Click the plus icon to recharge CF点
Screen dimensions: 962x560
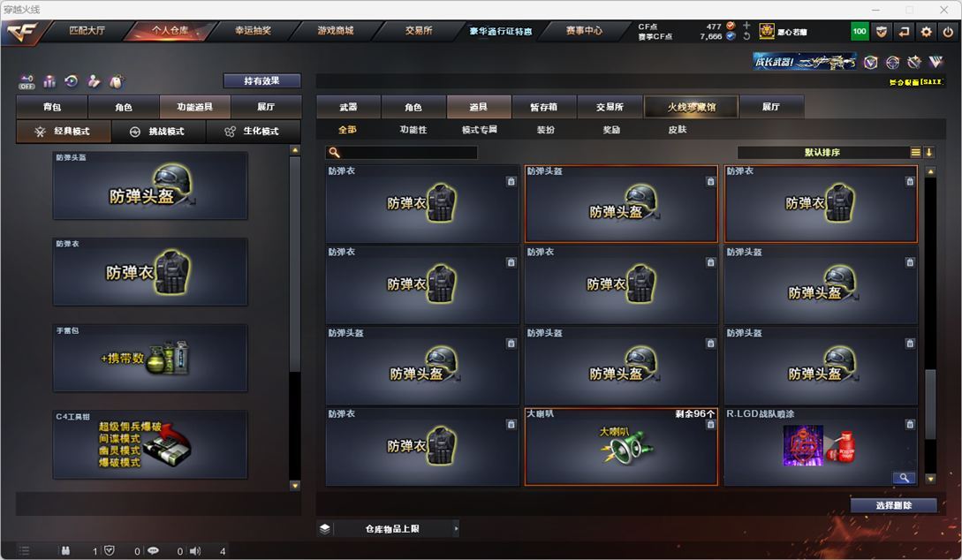point(746,25)
